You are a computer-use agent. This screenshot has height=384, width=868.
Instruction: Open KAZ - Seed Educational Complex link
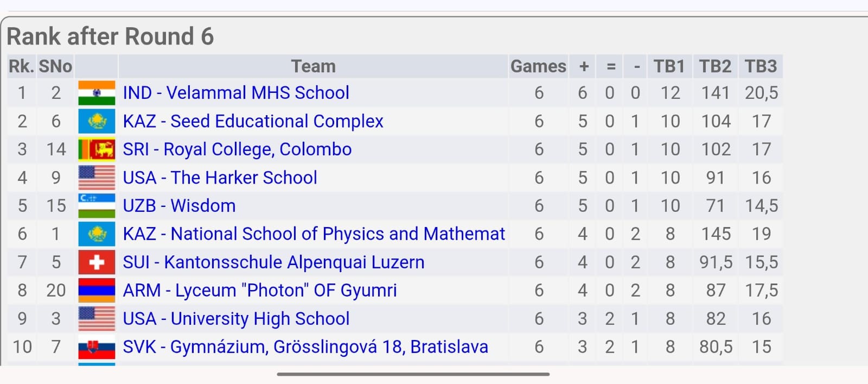coord(253,121)
